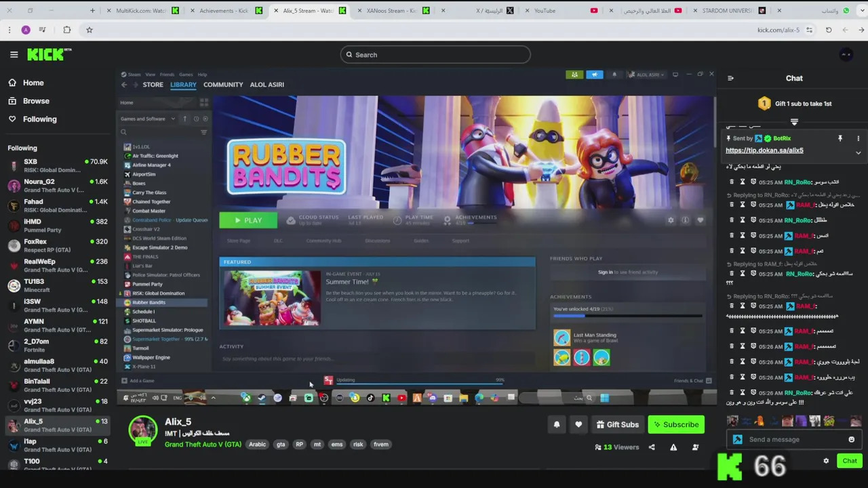Click Alix_5 streamer avatar
Image resolution: width=868 pixels, height=488 pixels.
(143, 431)
